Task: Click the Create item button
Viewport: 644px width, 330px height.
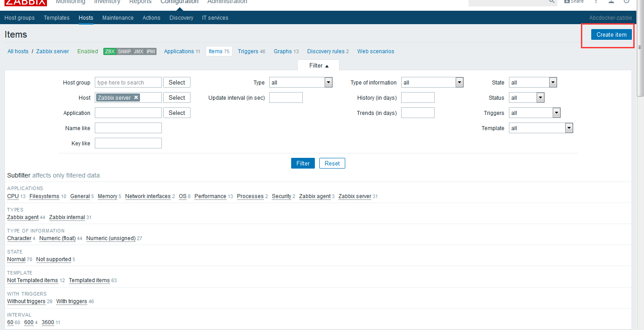Action: tap(611, 34)
